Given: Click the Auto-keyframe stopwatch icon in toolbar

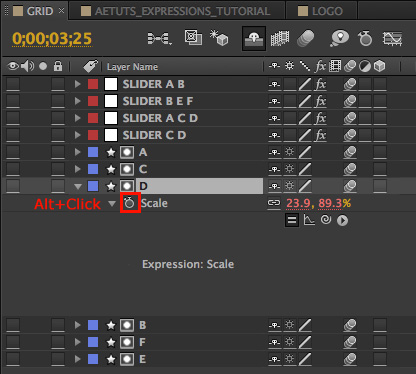Looking at the screenshot, I should pyautogui.click(x=365, y=38).
